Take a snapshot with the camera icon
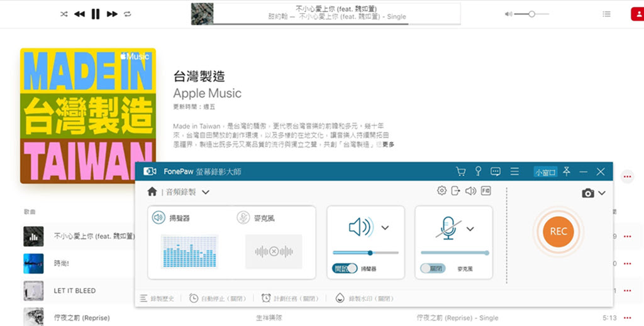This screenshot has height=326, width=644. pyautogui.click(x=588, y=193)
